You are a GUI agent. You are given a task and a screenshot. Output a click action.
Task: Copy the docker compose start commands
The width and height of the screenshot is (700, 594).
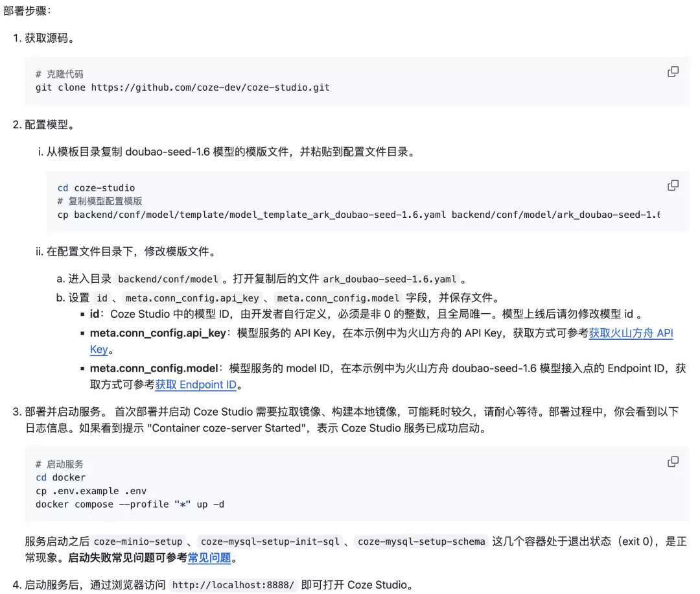[x=673, y=461]
